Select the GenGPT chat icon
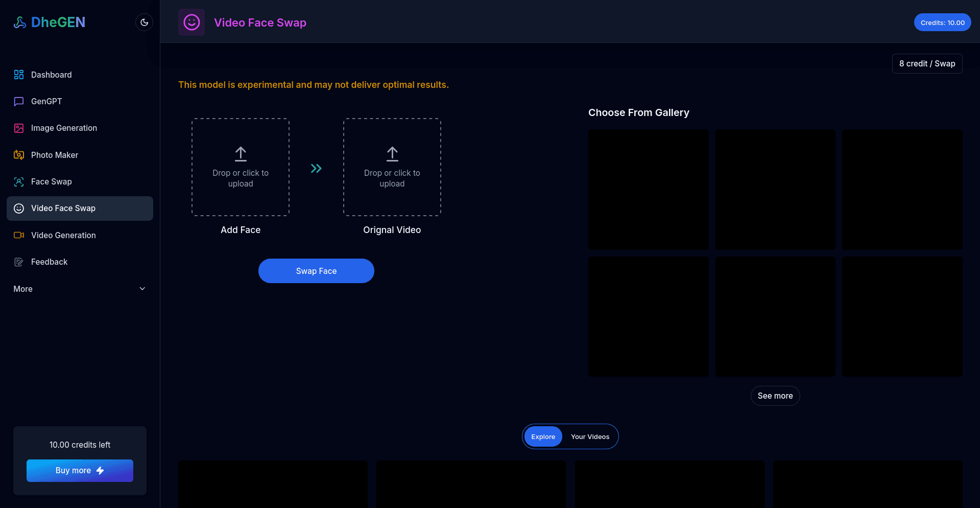Viewport: 980px width, 508px height. (19, 101)
